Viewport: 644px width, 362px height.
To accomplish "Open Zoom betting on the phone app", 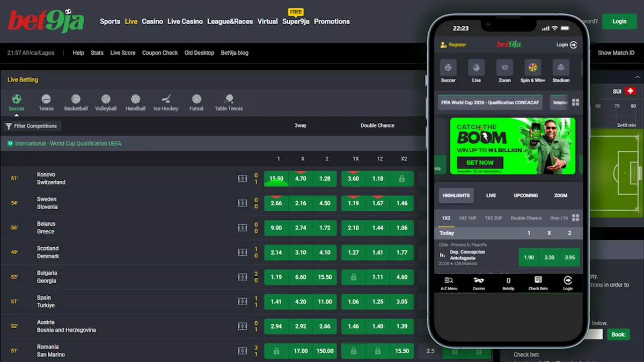I will click(504, 71).
